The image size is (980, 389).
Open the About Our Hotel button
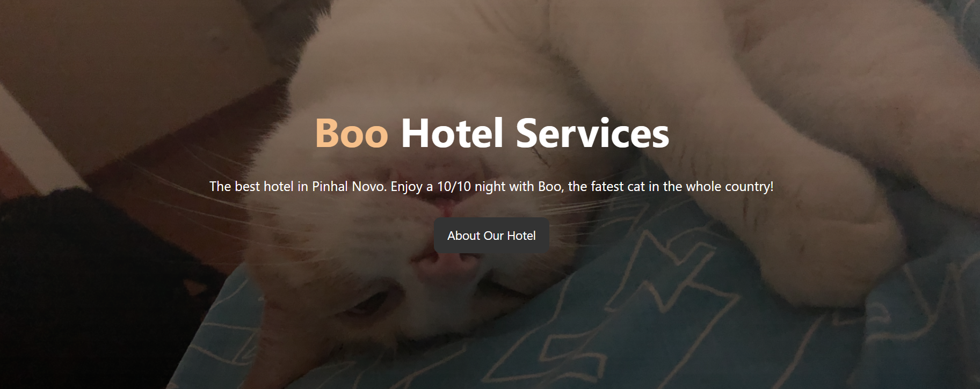click(491, 236)
